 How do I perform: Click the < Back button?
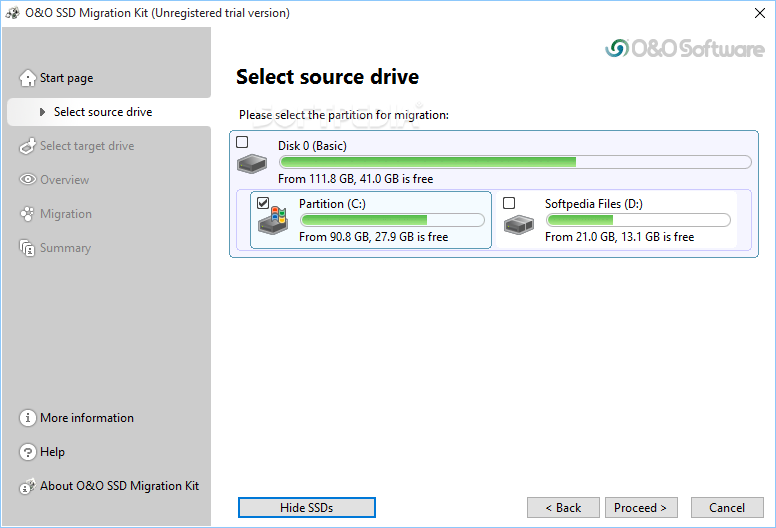point(563,508)
